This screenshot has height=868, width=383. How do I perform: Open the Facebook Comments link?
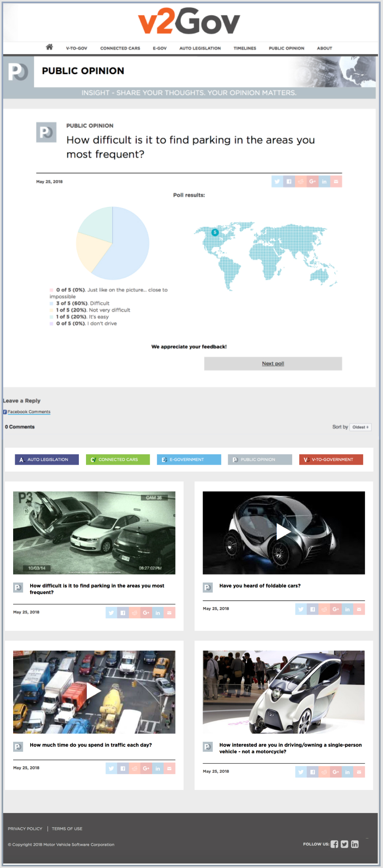click(x=29, y=412)
